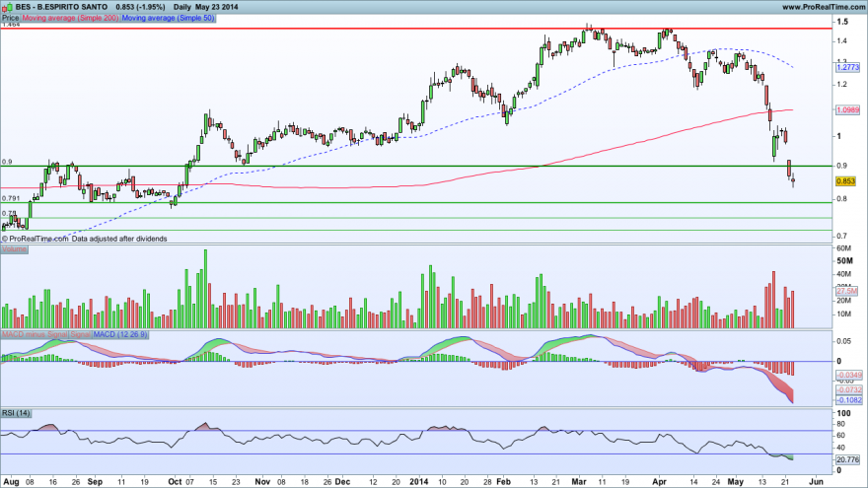This screenshot has height=488, width=868.
Task: Click the candlestick chart icon in title bar
Action: [x=7, y=7]
